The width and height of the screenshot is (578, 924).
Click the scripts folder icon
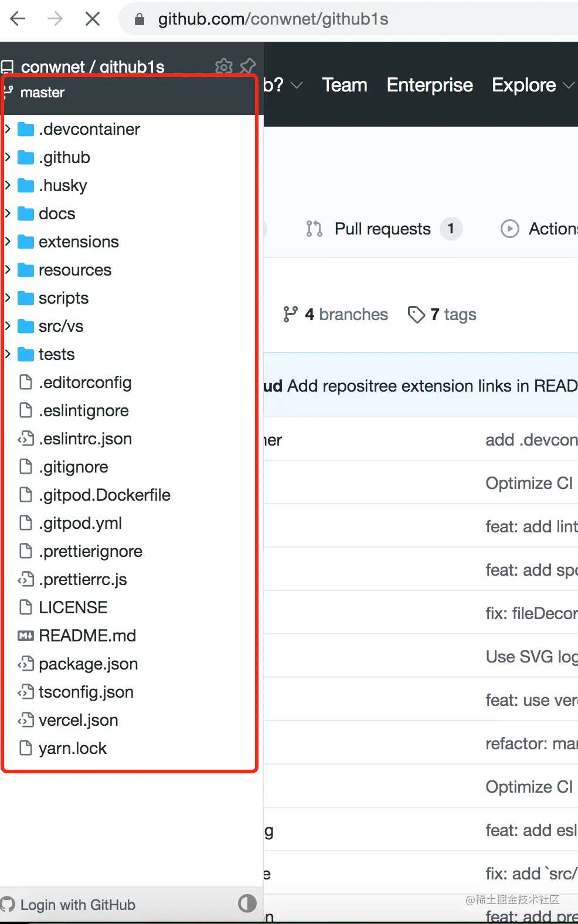(x=26, y=298)
